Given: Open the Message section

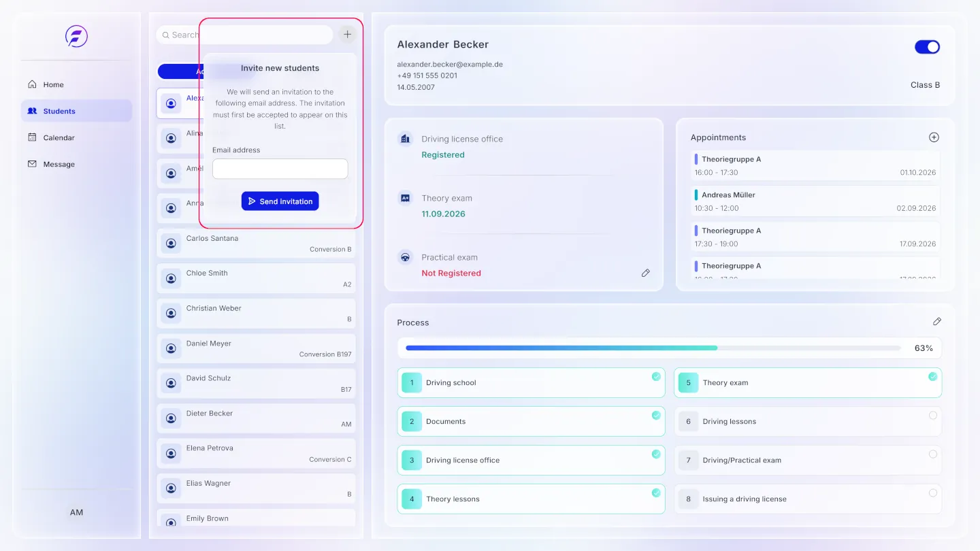Looking at the screenshot, I should (76, 164).
